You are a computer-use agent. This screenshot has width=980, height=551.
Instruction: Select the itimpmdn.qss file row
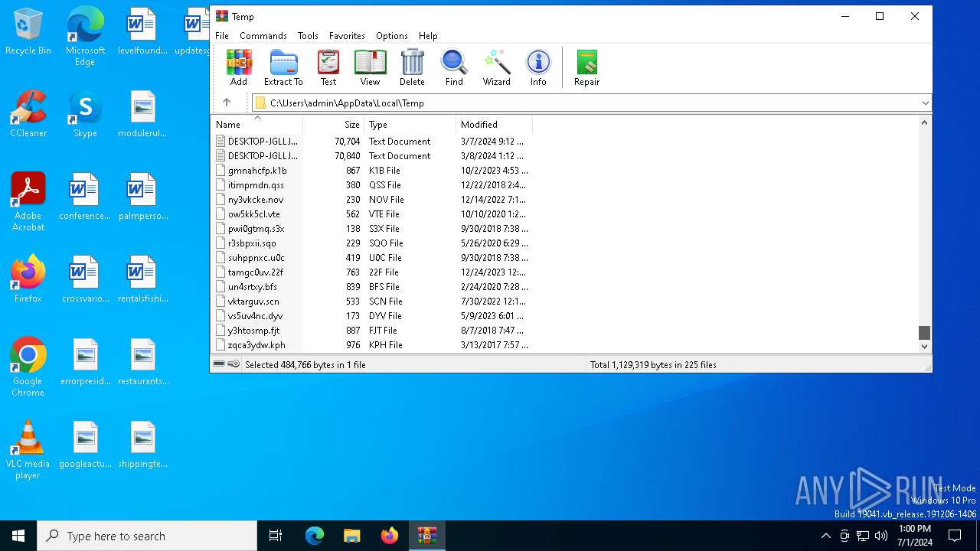371,184
